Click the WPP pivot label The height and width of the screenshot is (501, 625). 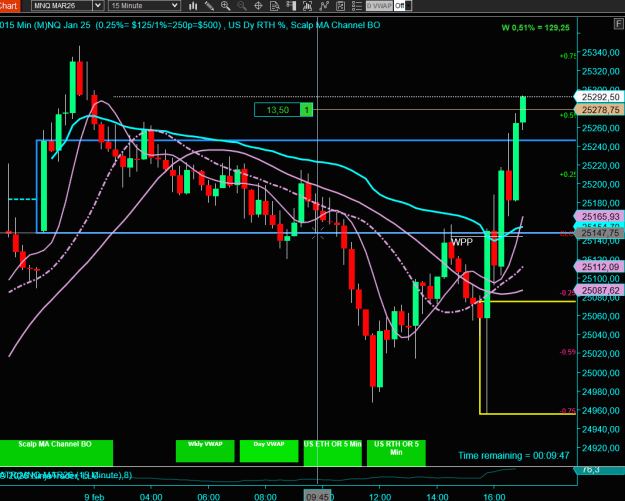point(462,242)
